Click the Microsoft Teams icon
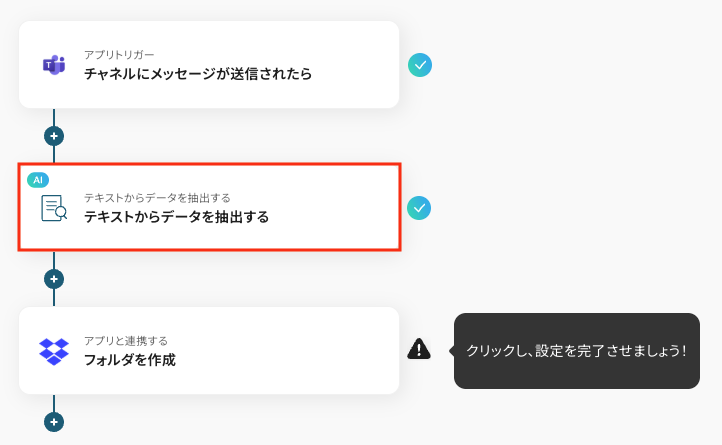The image size is (722, 445). (x=54, y=65)
